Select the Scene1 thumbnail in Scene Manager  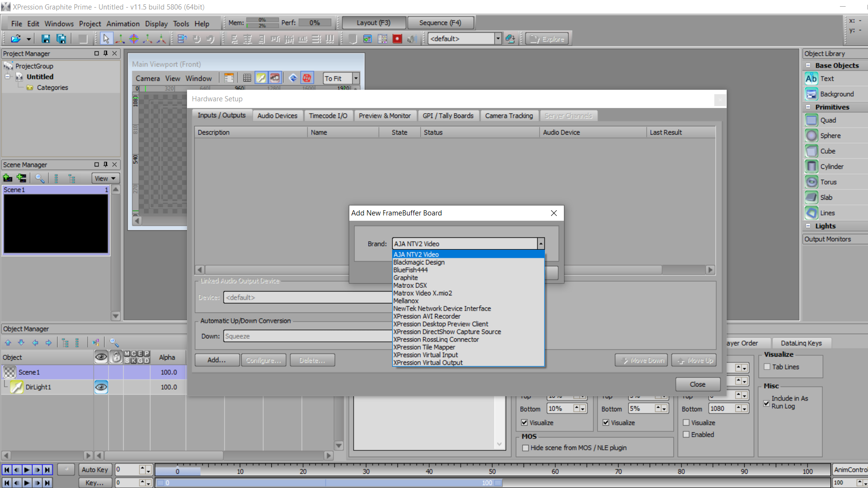56,224
